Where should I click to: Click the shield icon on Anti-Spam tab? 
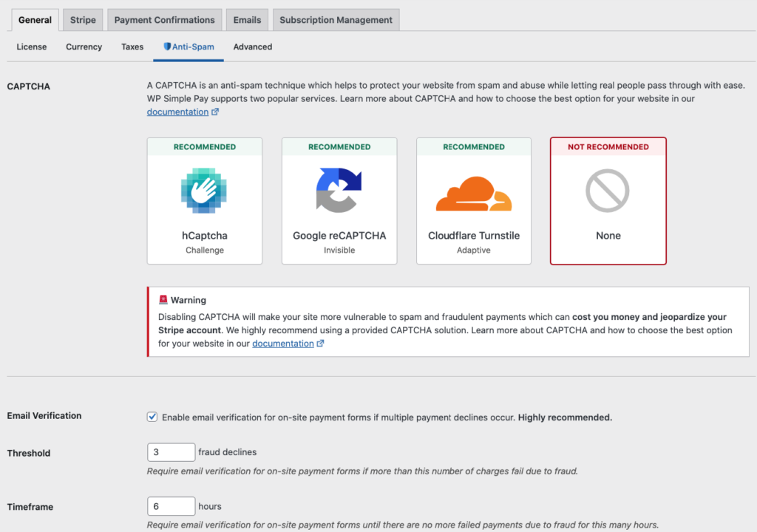tap(167, 47)
